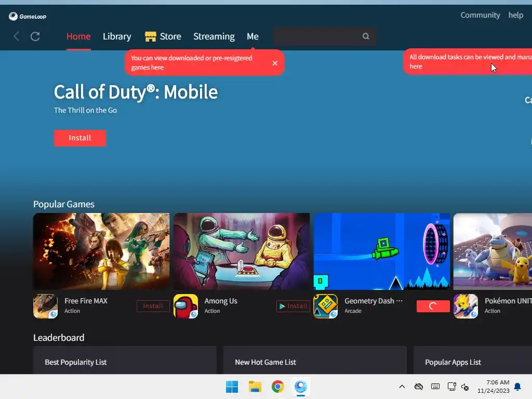The image size is (532, 399).
Task: Click the Free Fire MAX title text
Action: tap(86, 301)
